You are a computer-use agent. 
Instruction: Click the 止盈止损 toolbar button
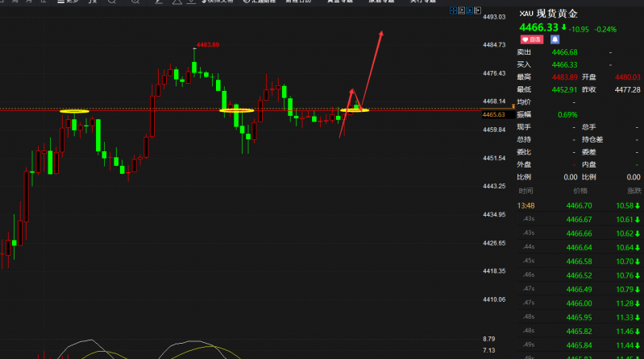[x=253, y=2]
